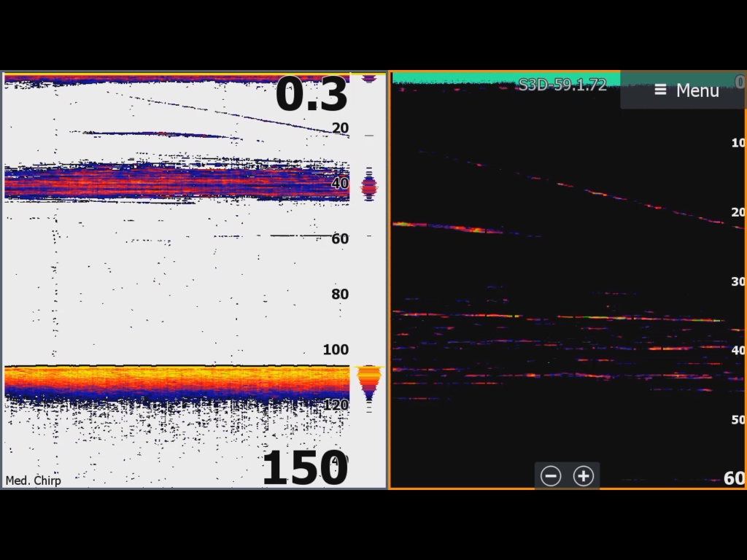
Task: Click the 60 range value in right panel
Action: pyautogui.click(x=733, y=478)
